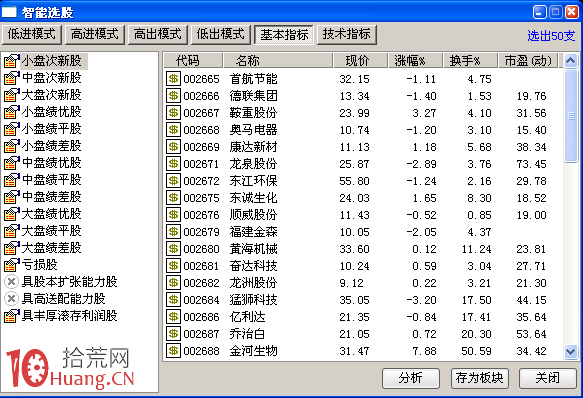Click the 存为板块 button
This screenshot has width=583, height=398.
(x=479, y=378)
